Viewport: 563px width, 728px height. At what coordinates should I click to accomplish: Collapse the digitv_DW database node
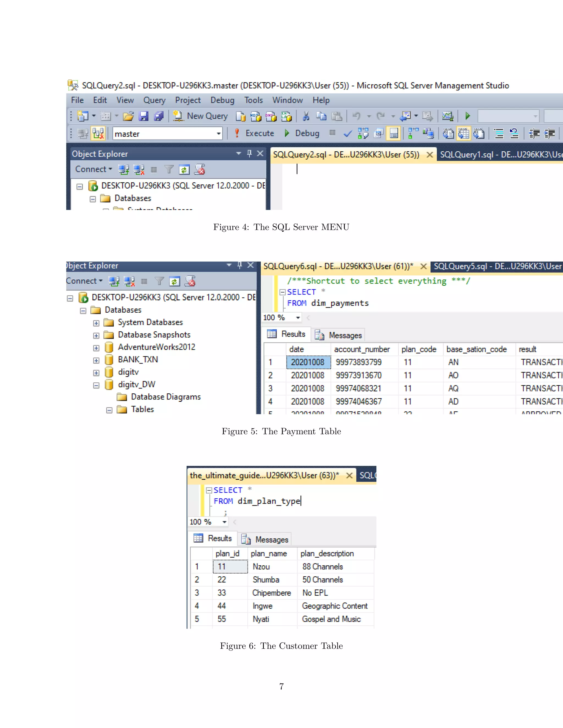point(96,385)
